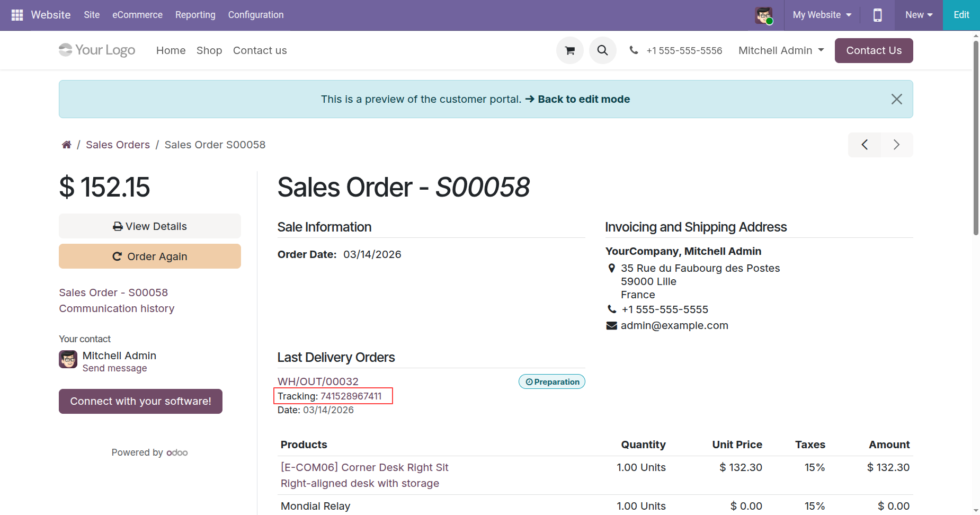Expand the My Website dropdown

[822, 15]
